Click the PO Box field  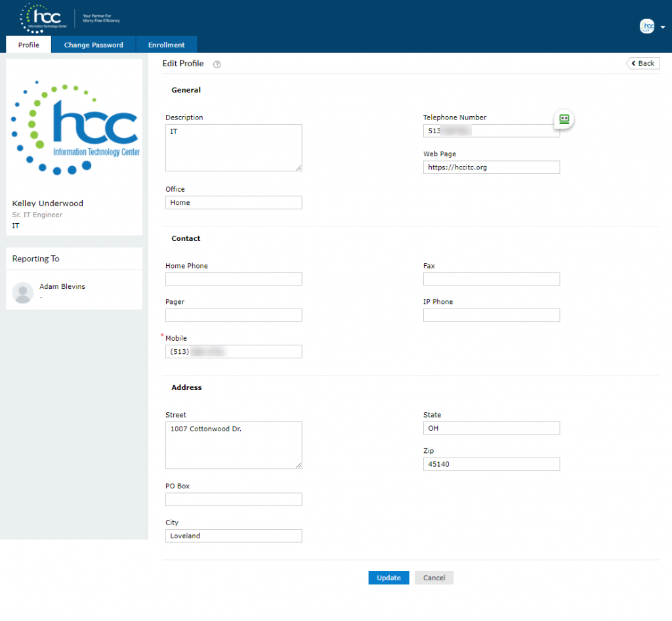[x=234, y=500]
